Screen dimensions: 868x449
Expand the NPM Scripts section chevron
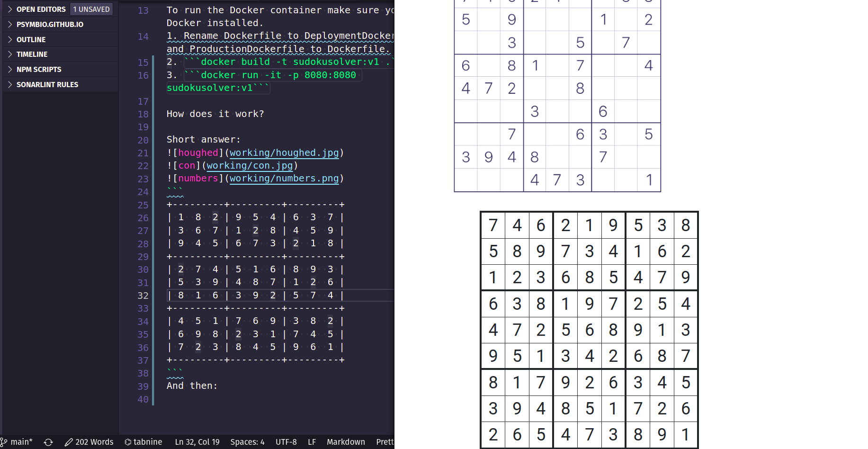(10, 69)
